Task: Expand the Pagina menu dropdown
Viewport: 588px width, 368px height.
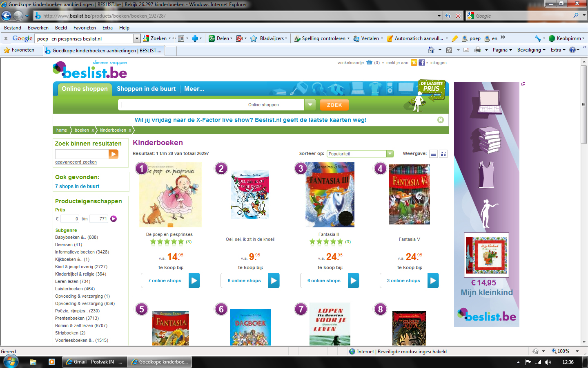Action: pyautogui.click(x=502, y=50)
